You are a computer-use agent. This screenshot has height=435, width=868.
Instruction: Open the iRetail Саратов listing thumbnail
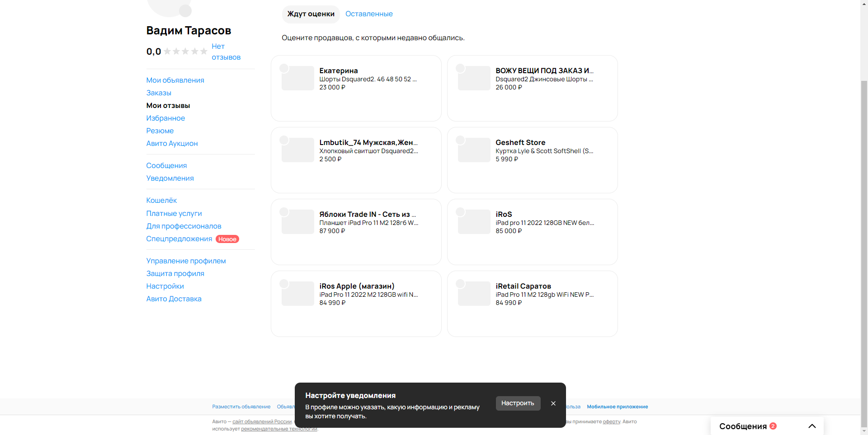[x=474, y=294]
